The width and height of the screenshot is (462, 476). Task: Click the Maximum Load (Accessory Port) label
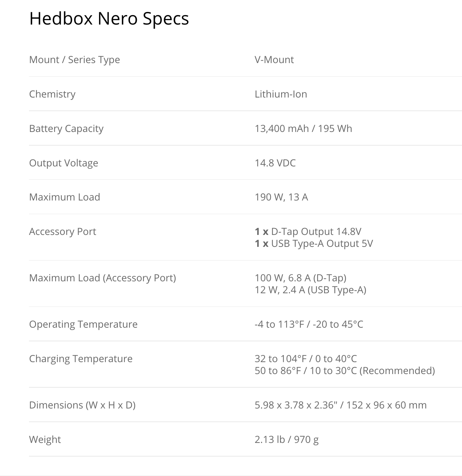102,278
